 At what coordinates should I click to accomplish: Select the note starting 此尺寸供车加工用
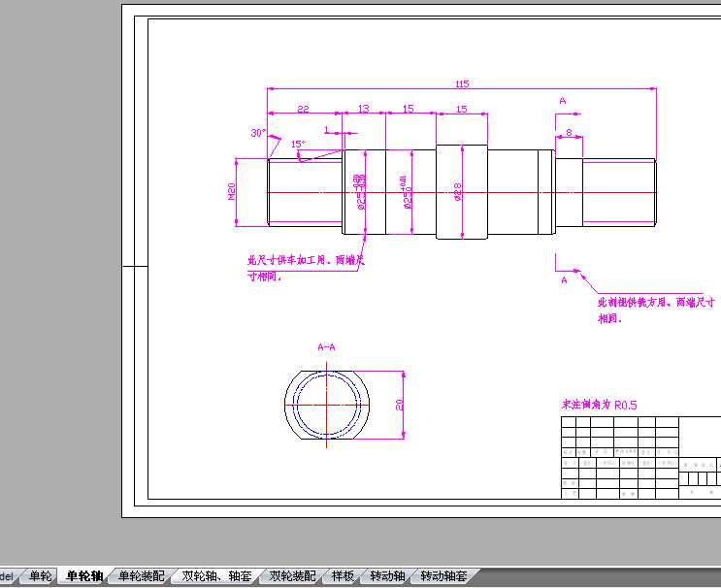[x=306, y=268]
